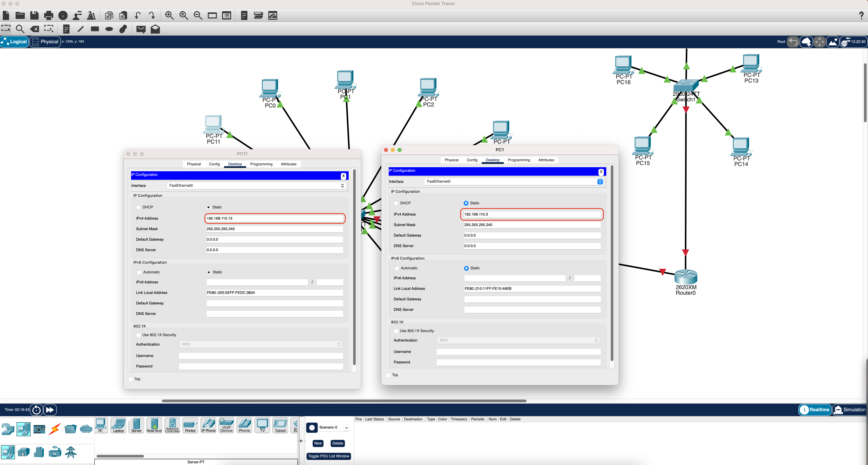Open Programming tab in PC1 window
Screen dimensions: 868x465
519,160
